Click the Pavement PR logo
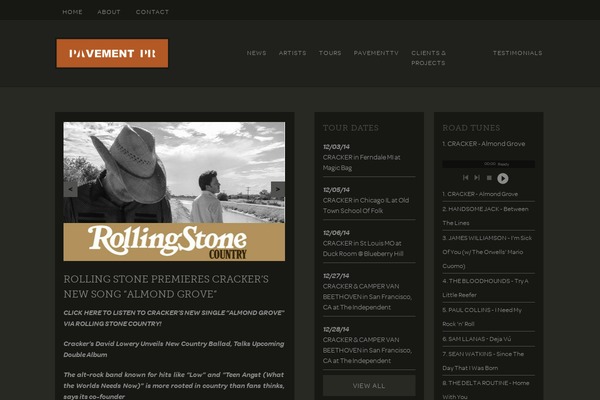The image size is (600, 400). pyautogui.click(x=112, y=53)
